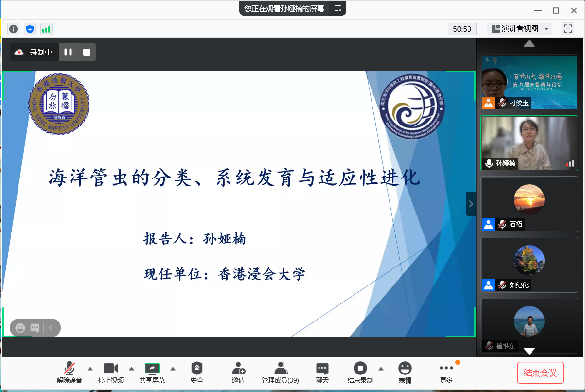Open the 演讲者视图 view dropdown
Screen dimensions: 585x392
click(x=519, y=29)
